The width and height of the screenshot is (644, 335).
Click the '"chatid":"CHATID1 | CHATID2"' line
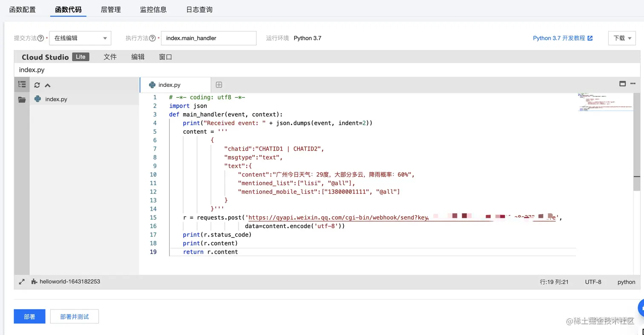point(274,149)
